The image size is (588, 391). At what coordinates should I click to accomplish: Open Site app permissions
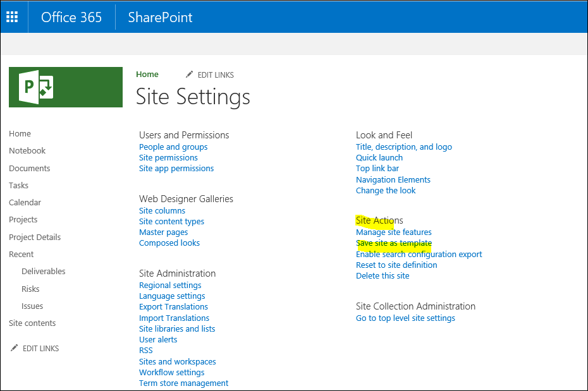tap(176, 169)
